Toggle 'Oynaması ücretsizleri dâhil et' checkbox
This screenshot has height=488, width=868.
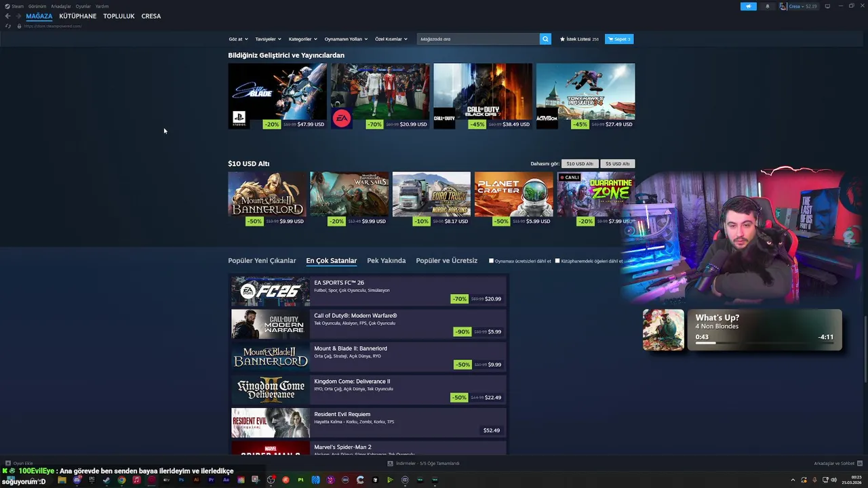[491, 260]
